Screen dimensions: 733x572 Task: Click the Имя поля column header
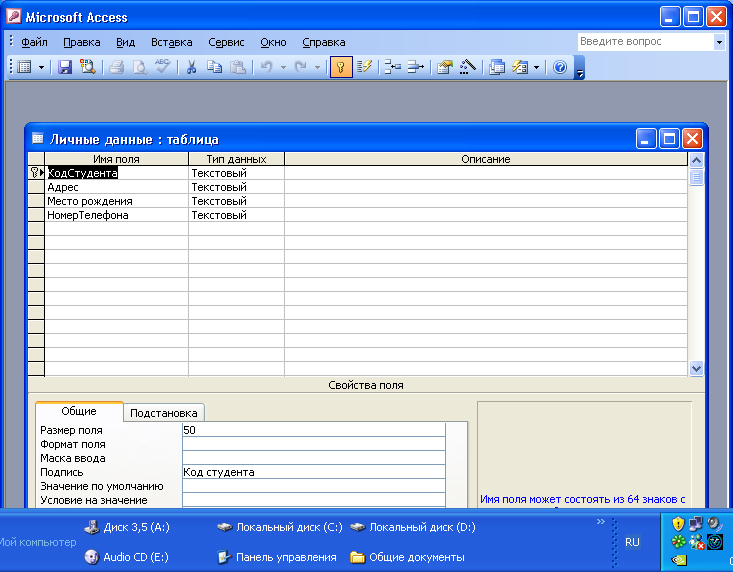116,159
